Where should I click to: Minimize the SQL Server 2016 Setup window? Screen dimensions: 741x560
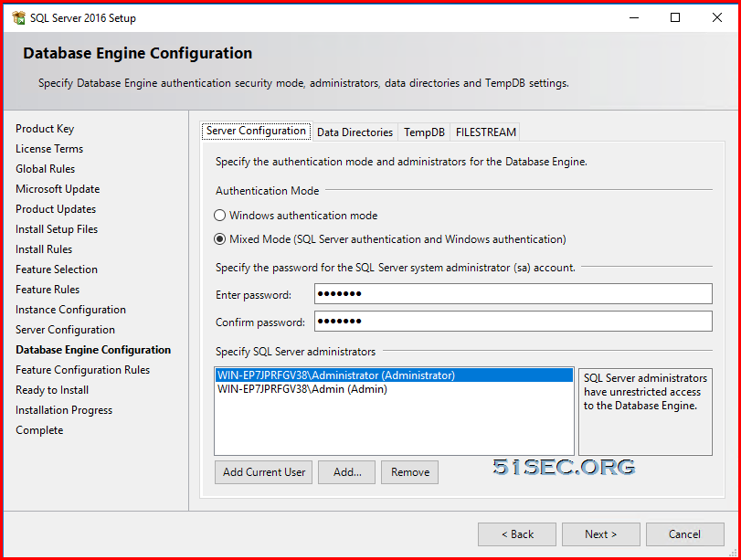pos(634,18)
